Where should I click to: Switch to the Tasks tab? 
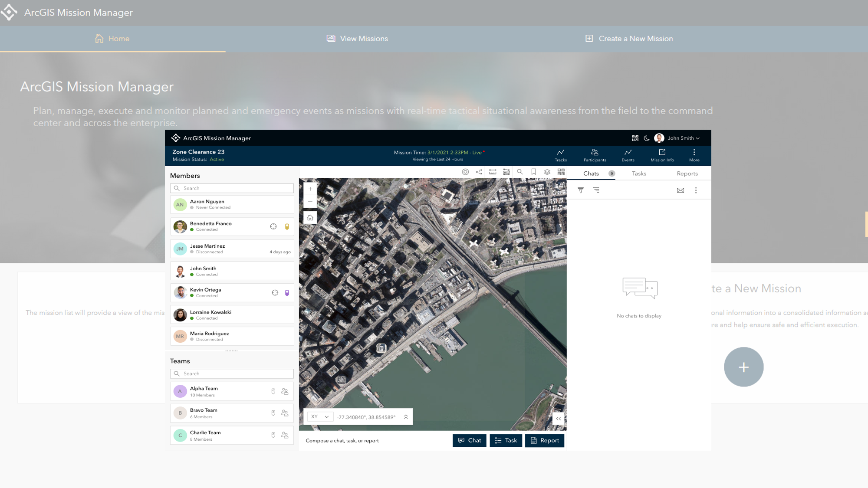(x=639, y=173)
